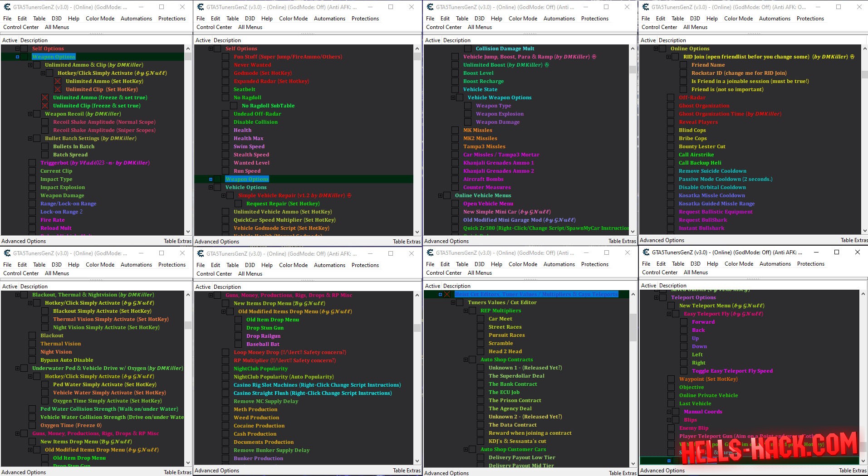Click the scroll-up arrow in the Teleport Options window
This screenshot has width=868, height=476.
pyautogui.click(x=863, y=294)
